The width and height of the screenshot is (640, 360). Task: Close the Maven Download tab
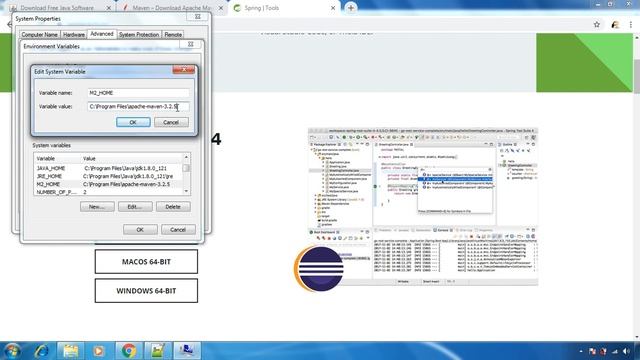click(x=221, y=8)
